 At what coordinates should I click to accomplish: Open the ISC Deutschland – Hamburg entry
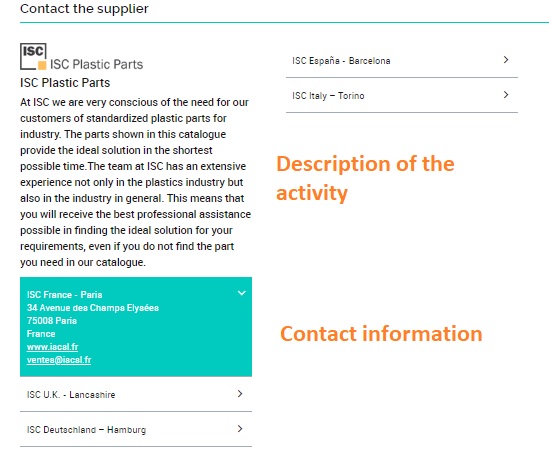point(136,429)
